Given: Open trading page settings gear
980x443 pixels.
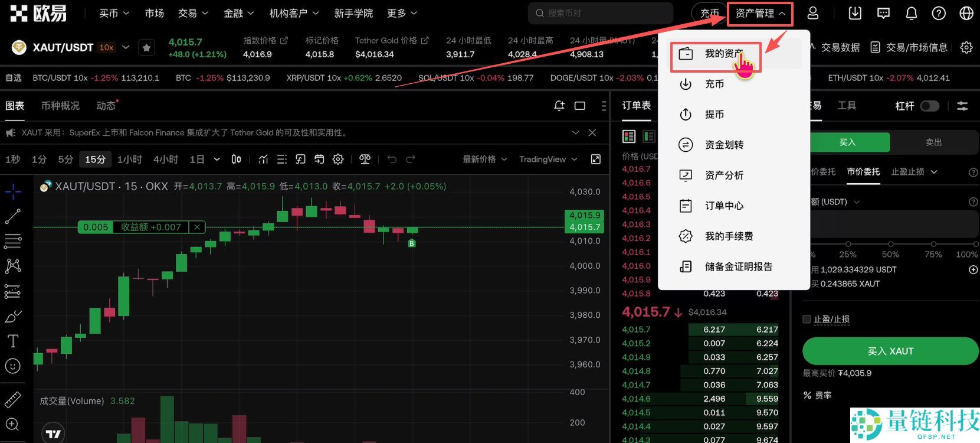Looking at the screenshot, I should pyautogui.click(x=966, y=47).
